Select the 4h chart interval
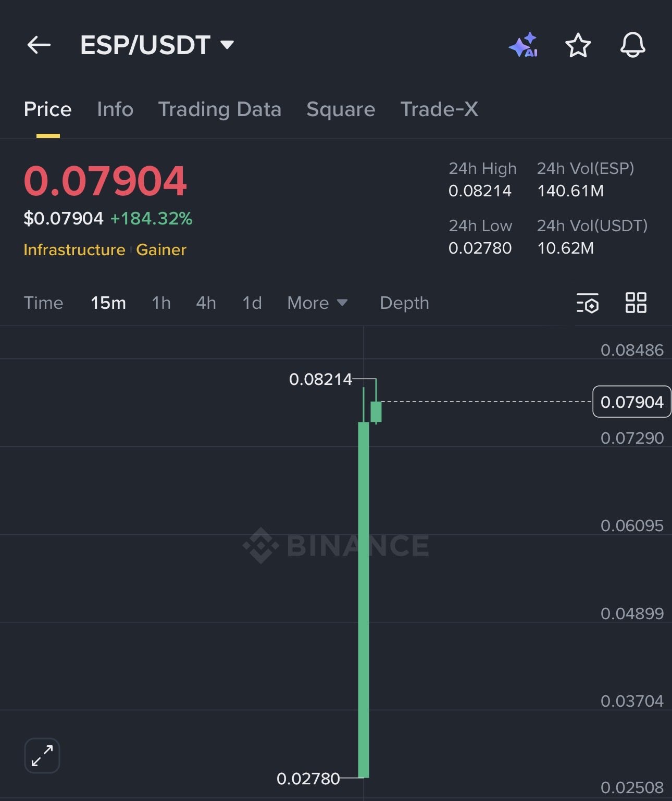Image resolution: width=672 pixels, height=801 pixels. (x=206, y=303)
